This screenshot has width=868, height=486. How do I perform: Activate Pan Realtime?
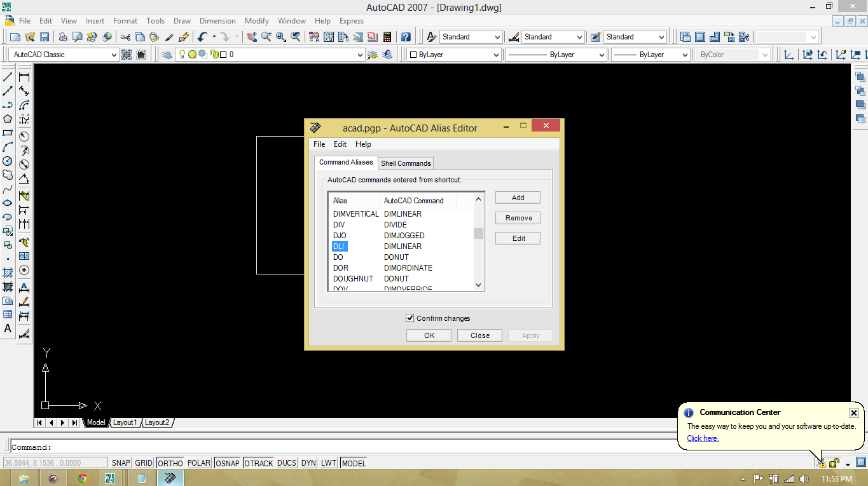coord(251,37)
